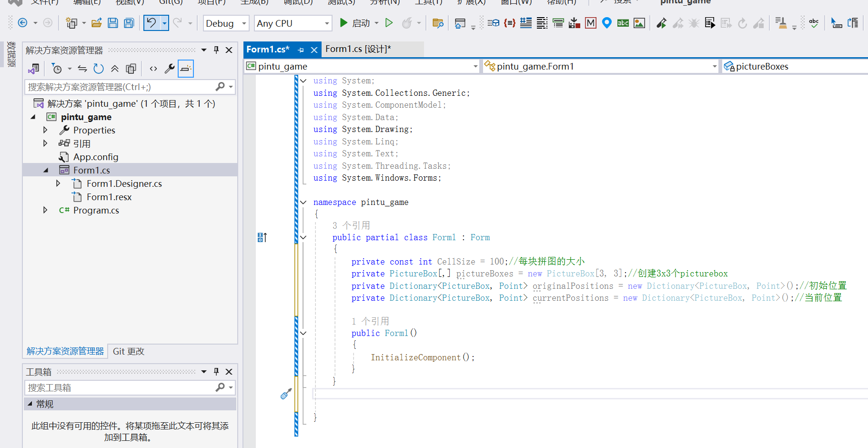Select the 解决方案资源管理器 bottom tab
Image resolution: width=868 pixels, height=448 pixels.
click(65, 351)
